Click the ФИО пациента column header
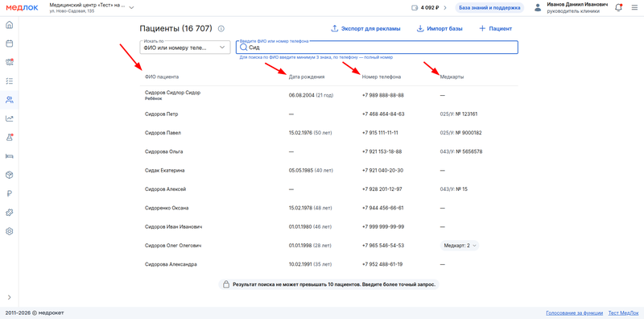Image resolution: width=644 pixels, height=319 pixels. tap(162, 77)
